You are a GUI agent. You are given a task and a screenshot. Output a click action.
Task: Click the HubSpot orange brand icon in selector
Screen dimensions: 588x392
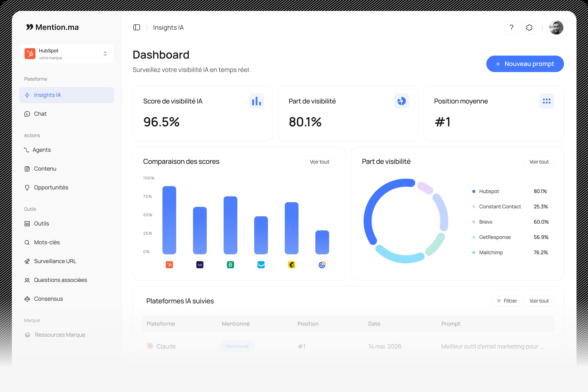point(30,54)
